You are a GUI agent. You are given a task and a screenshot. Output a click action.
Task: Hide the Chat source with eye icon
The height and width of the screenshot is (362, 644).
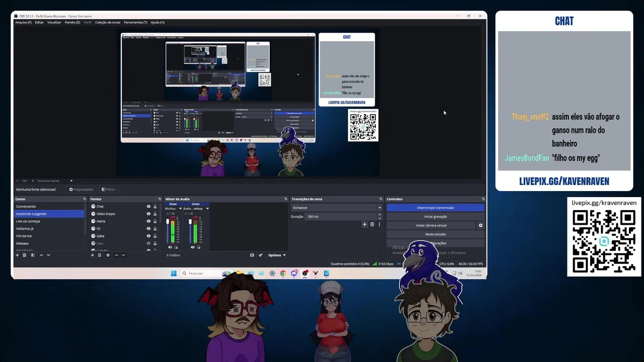[x=148, y=207]
